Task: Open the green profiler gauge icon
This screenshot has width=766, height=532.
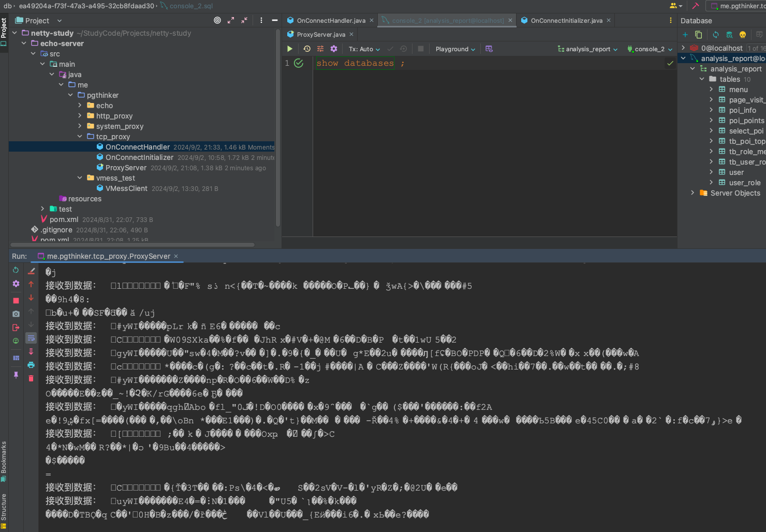Action: click(16, 341)
